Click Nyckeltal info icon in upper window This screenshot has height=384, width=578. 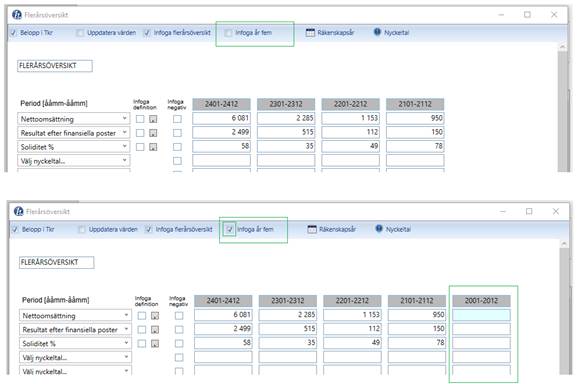click(x=377, y=32)
